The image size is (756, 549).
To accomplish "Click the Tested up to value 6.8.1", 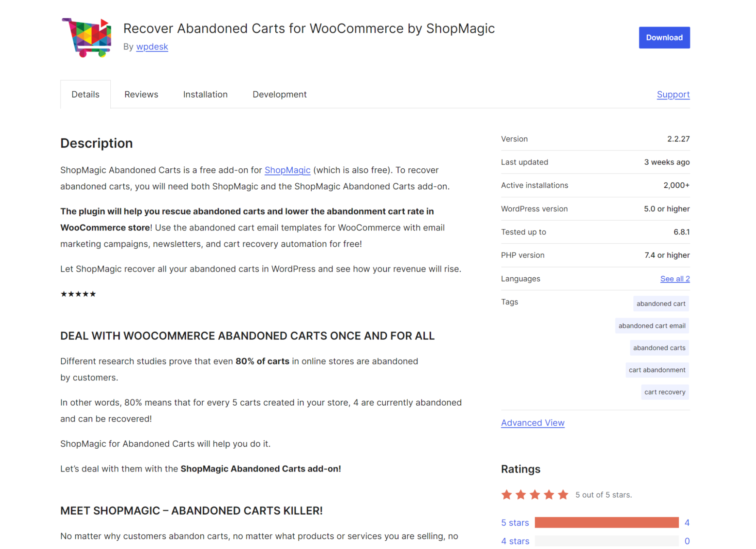I will (x=681, y=232).
